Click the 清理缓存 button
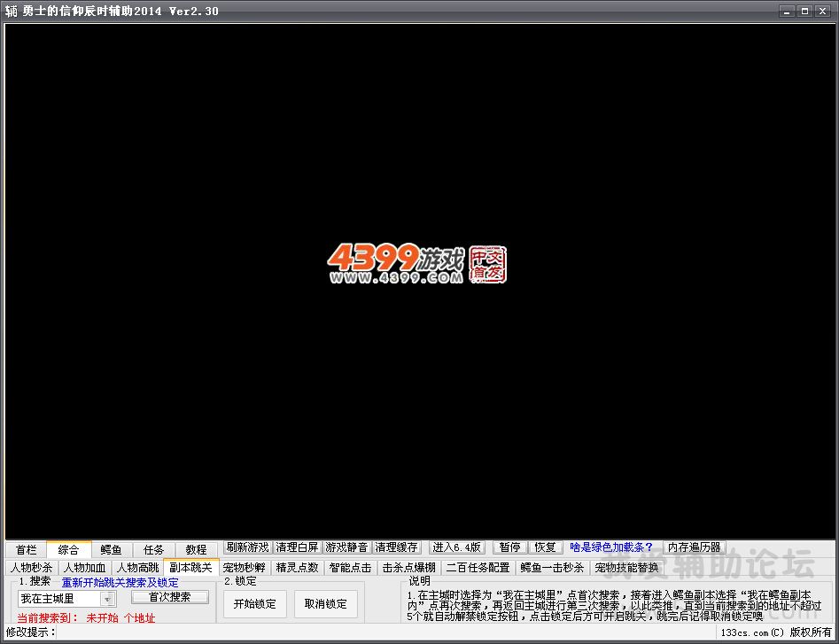This screenshot has width=839, height=644. 397,547
